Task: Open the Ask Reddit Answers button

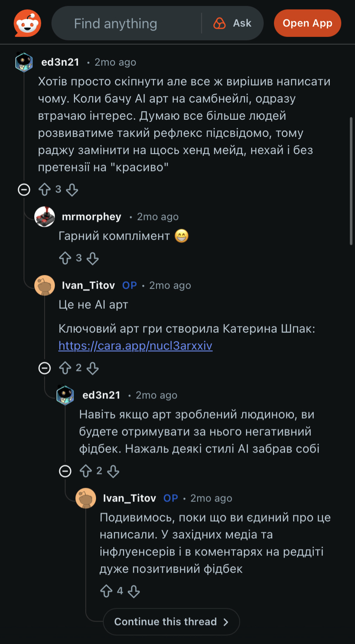Action: 233,23
